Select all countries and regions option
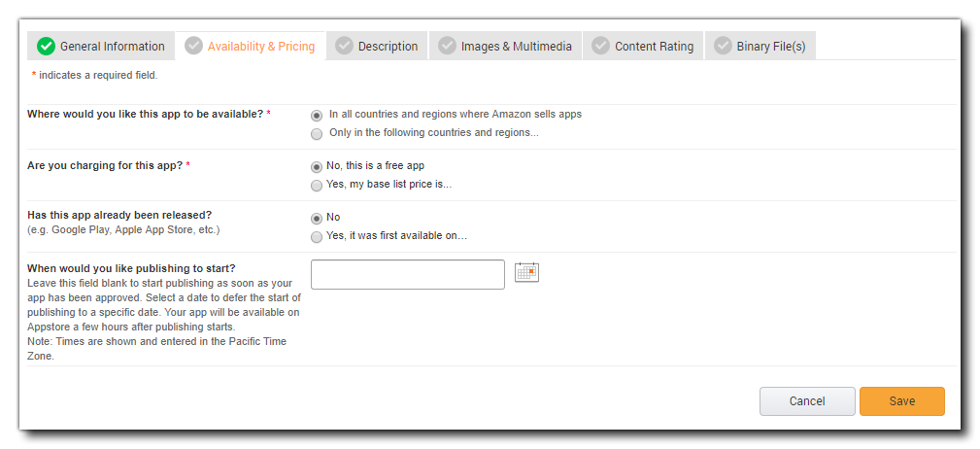Image resolution: width=980 pixels, height=449 pixels. [317, 115]
